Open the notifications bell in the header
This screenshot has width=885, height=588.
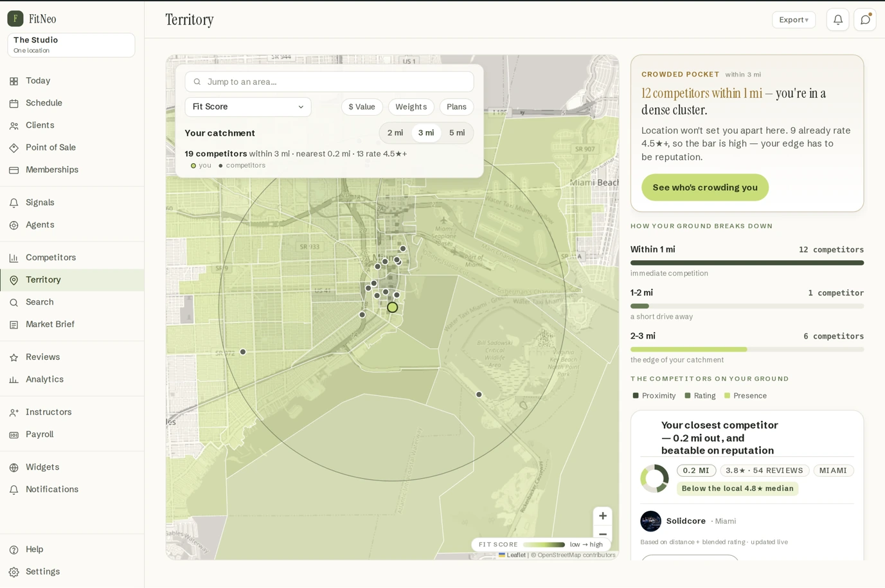(x=838, y=20)
